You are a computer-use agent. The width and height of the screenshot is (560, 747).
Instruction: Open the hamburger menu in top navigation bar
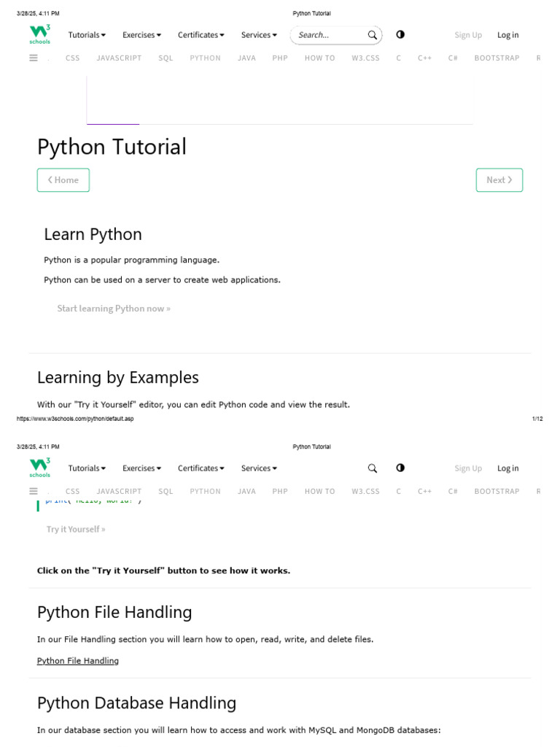pyautogui.click(x=34, y=58)
